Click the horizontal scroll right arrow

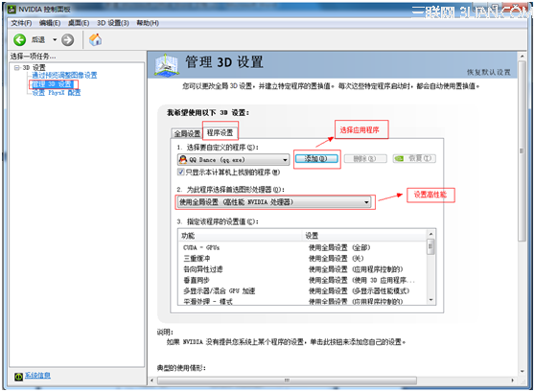coord(512,380)
